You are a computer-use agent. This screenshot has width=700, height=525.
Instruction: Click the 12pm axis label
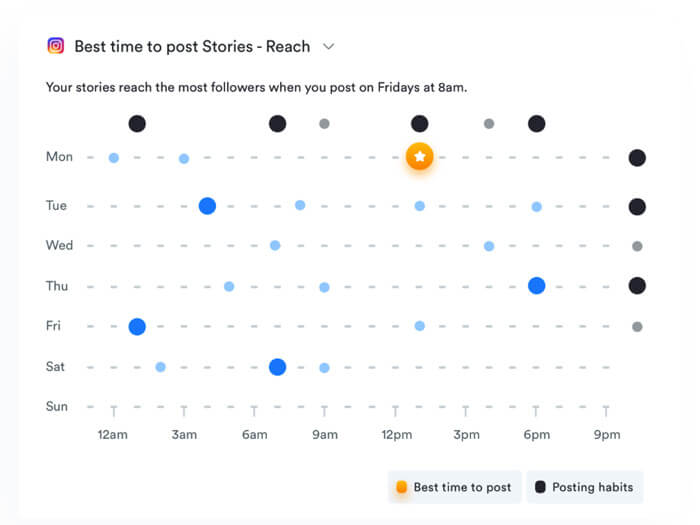coord(396,435)
